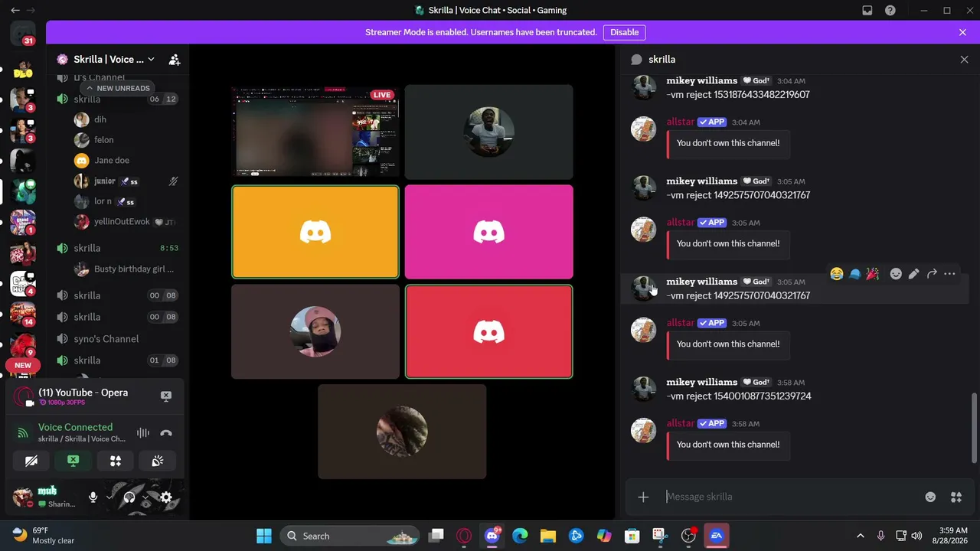Show hidden system tray icons chevron
Image resolution: width=980 pixels, height=551 pixels.
point(860,536)
